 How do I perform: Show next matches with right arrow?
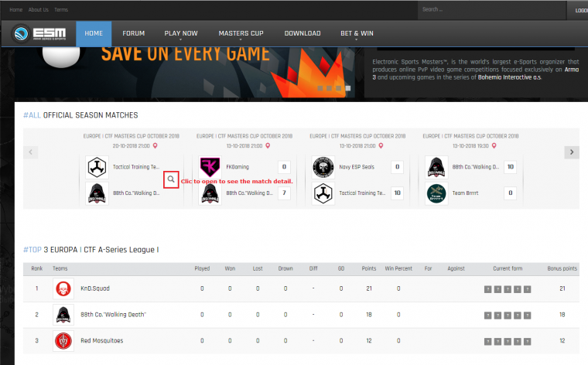[572, 152]
